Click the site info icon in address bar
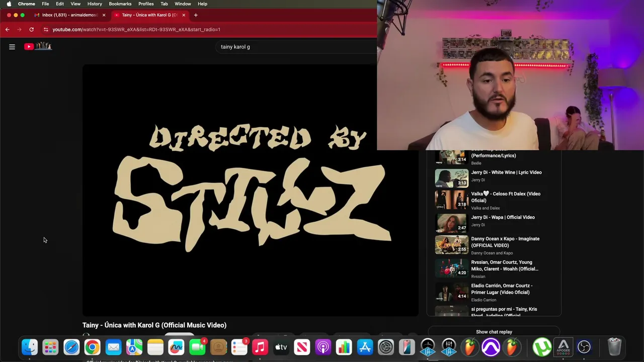Viewport: 644px width, 362px height. point(46,29)
